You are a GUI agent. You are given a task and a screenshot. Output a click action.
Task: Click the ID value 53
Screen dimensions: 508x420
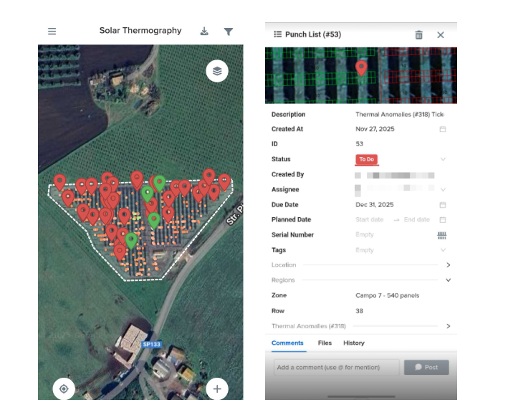click(x=359, y=144)
